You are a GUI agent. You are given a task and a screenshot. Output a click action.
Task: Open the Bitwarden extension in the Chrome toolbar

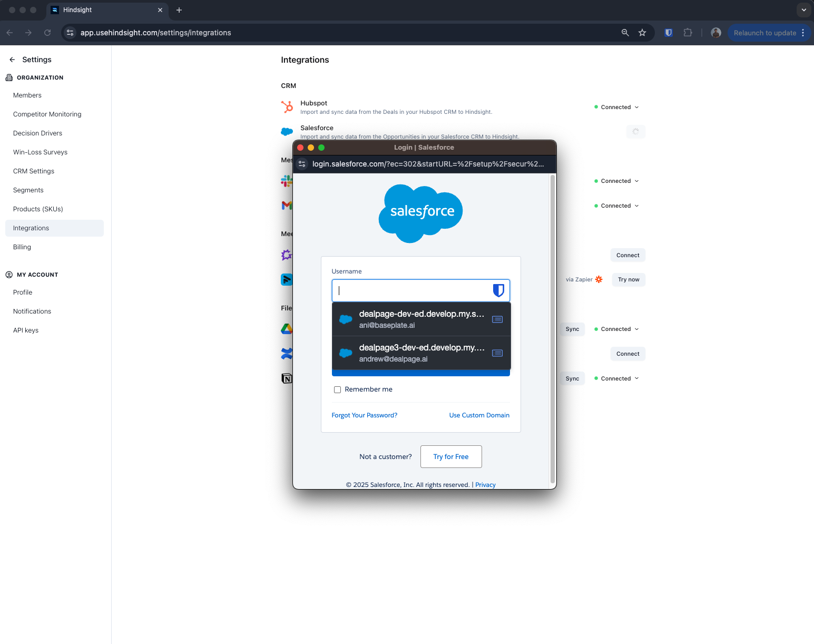(x=669, y=33)
